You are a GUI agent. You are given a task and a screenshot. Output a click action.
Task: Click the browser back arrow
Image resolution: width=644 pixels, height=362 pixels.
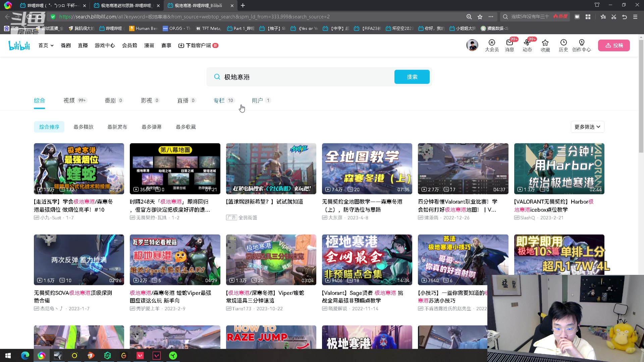point(7,16)
